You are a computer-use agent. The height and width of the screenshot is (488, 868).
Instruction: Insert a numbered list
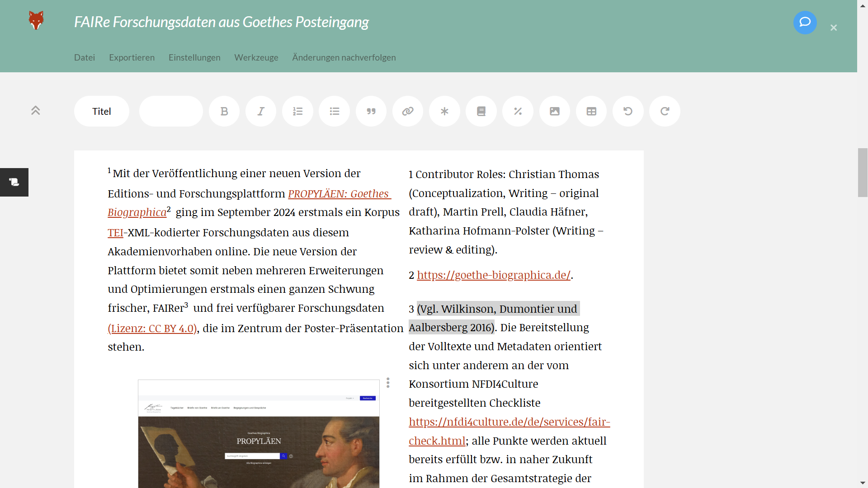point(297,111)
